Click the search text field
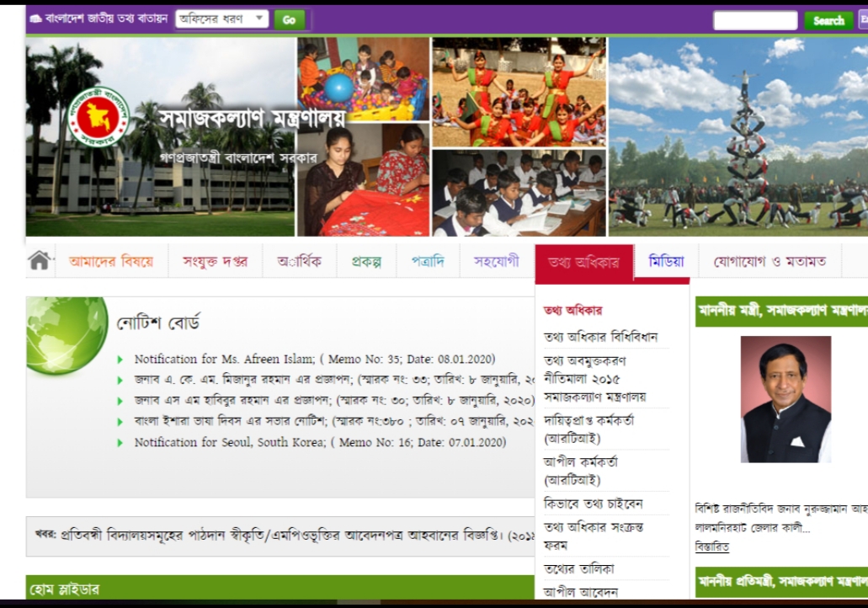Viewport: 868px width, 608px height. click(755, 20)
